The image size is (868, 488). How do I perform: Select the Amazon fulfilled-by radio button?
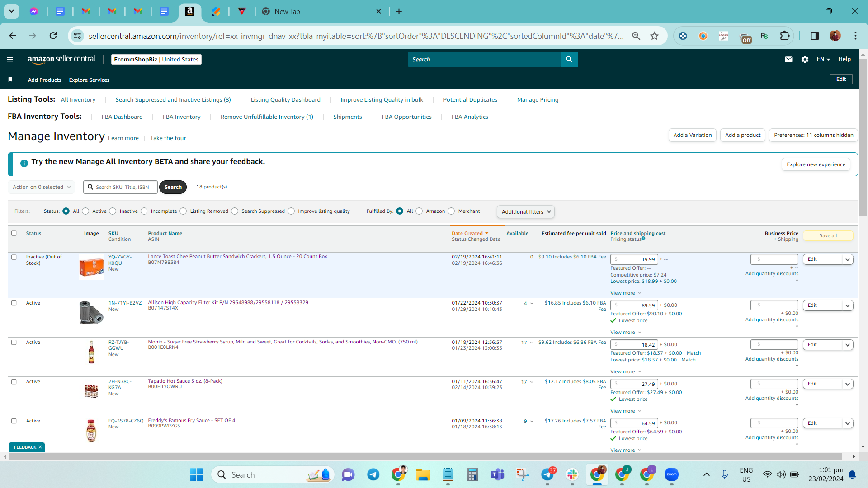[x=420, y=211]
